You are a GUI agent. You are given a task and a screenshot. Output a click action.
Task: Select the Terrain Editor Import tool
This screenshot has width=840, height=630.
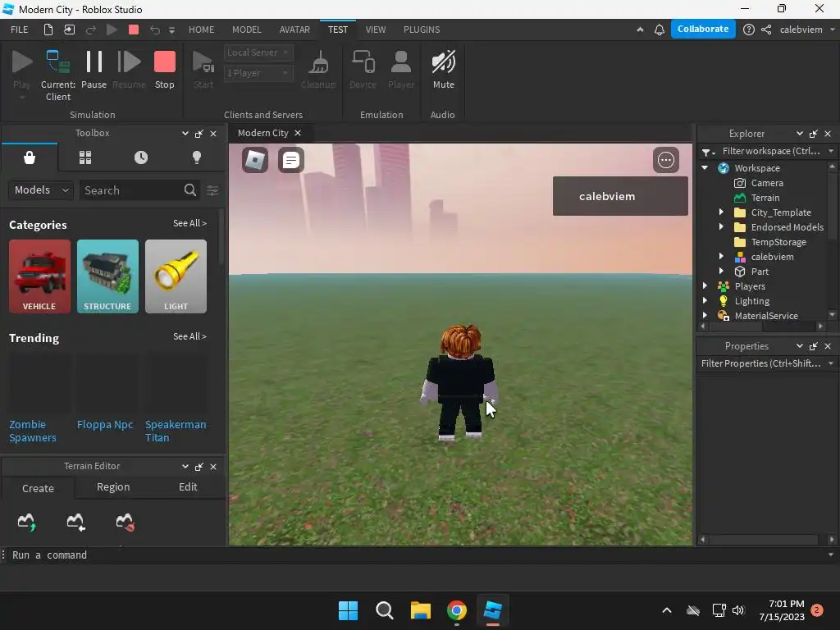coord(75,522)
